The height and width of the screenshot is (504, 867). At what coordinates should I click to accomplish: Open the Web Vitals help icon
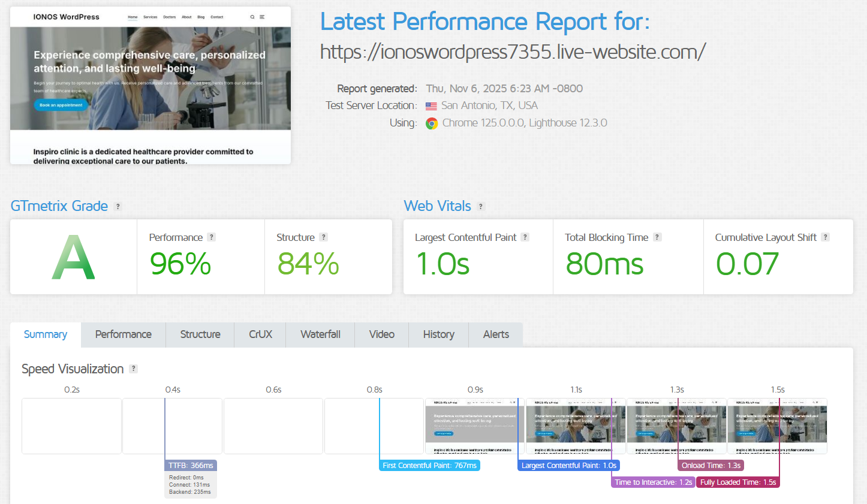click(481, 206)
